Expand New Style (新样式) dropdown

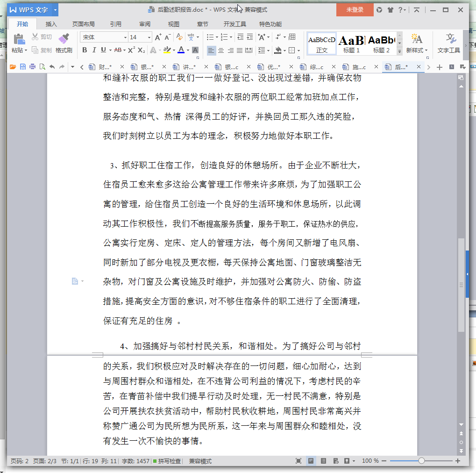426,50
